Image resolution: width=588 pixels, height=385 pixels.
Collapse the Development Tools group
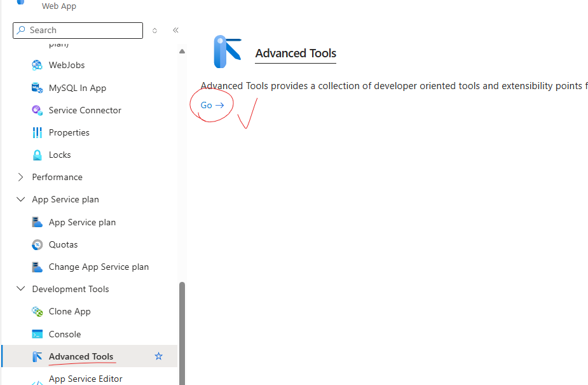click(20, 289)
